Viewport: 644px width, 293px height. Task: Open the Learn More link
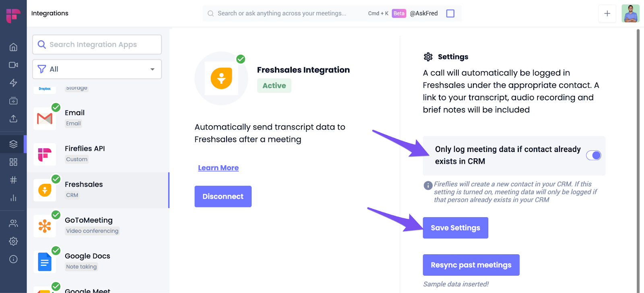pyautogui.click(x=218, y=168)
